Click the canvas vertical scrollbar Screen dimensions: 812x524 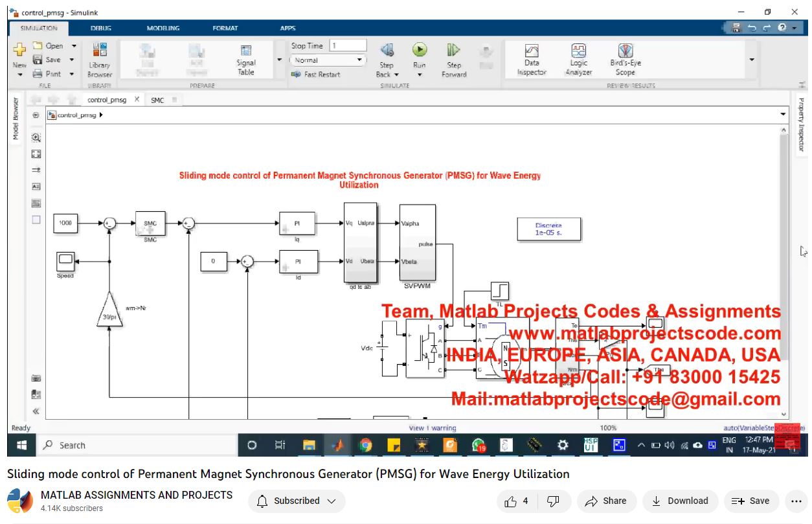(784, 246)
